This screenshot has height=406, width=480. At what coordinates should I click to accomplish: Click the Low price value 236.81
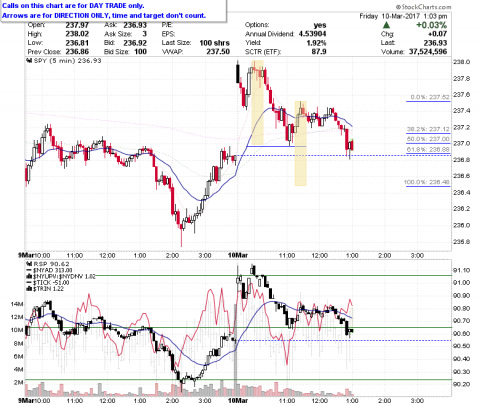point(77,43)
